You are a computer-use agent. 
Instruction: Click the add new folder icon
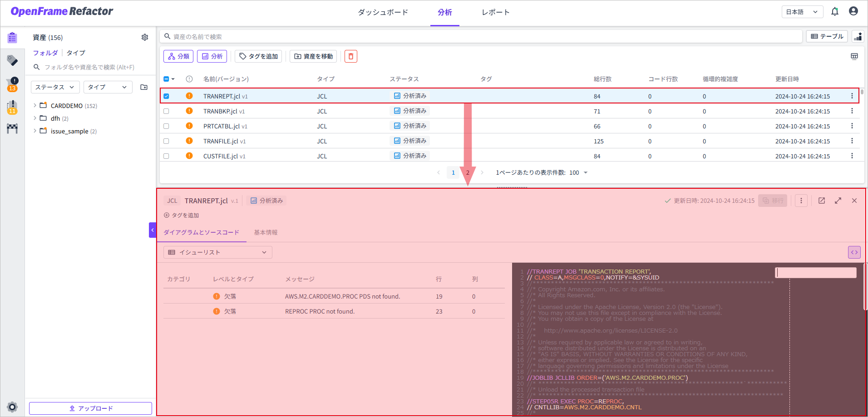pos(144,87)
